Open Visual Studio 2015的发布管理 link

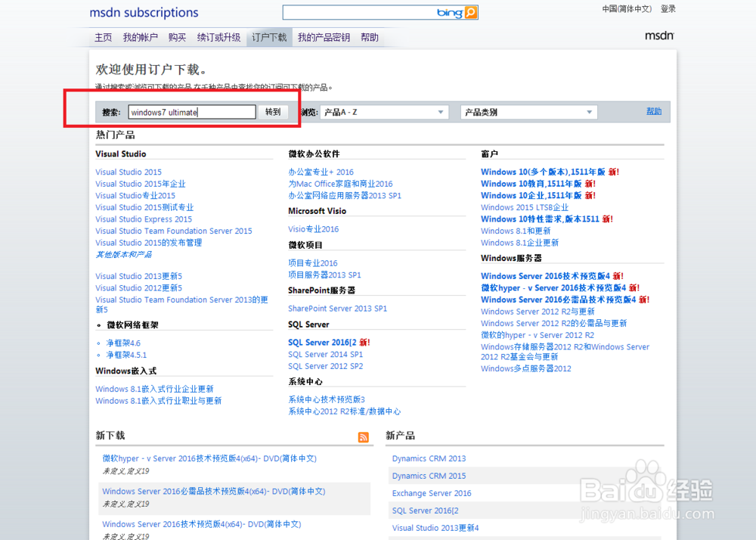pos(148,243)
